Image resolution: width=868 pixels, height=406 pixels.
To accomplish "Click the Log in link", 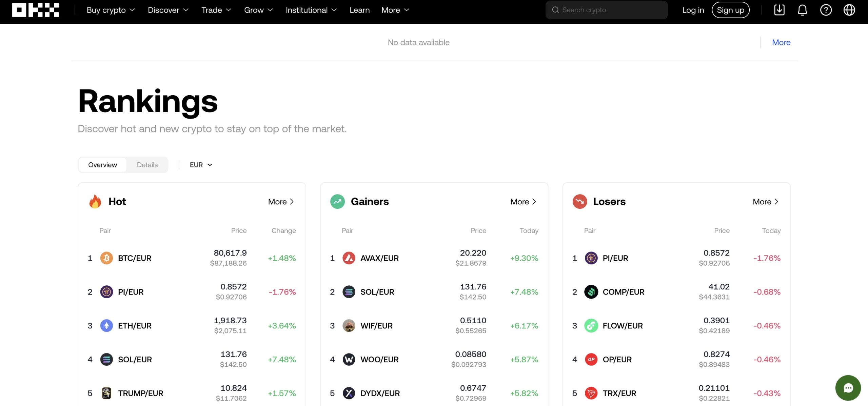I will coord(693,10).
